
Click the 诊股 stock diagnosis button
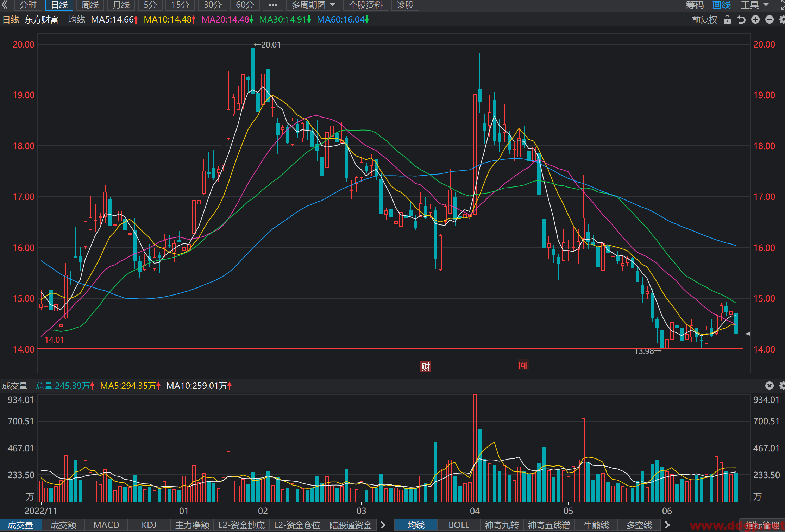pyautogui.click(x=405, y=5)
